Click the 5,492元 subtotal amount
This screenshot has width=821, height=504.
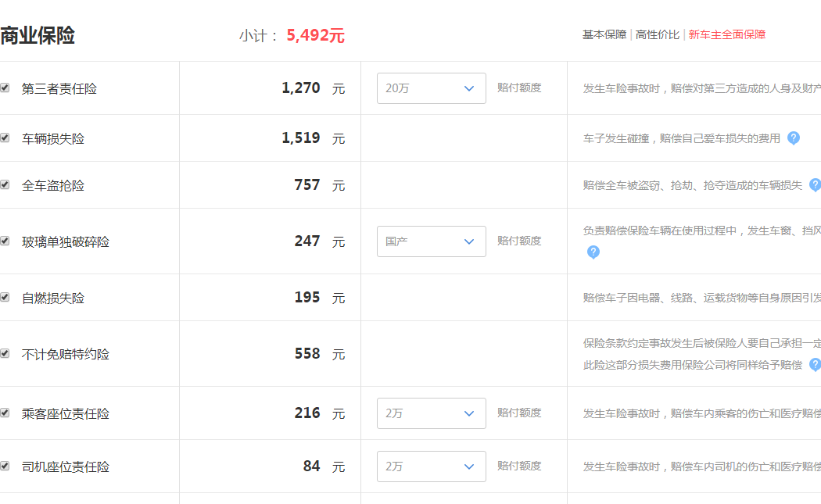[315, 36]
